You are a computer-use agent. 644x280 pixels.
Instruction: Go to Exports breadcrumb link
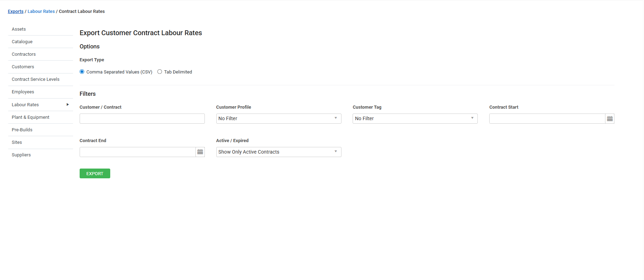[x=16, y=11]
